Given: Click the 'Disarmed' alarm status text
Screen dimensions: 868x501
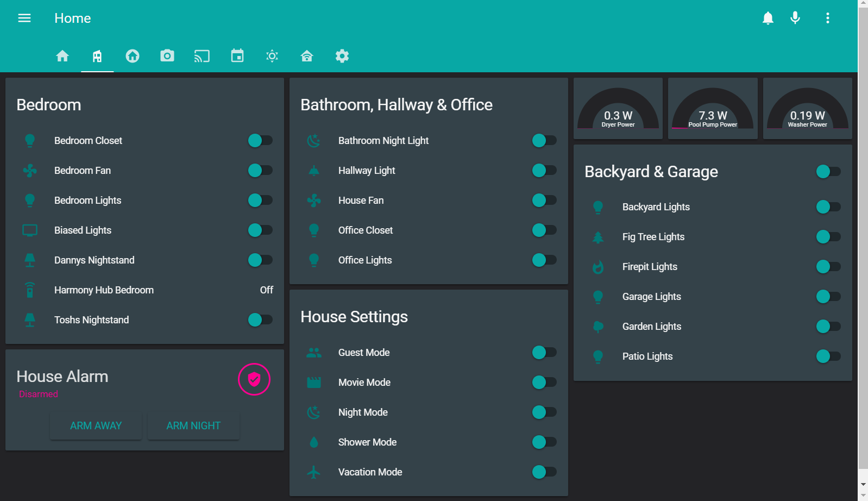Looking at the screenshot, I should point(38,394).
